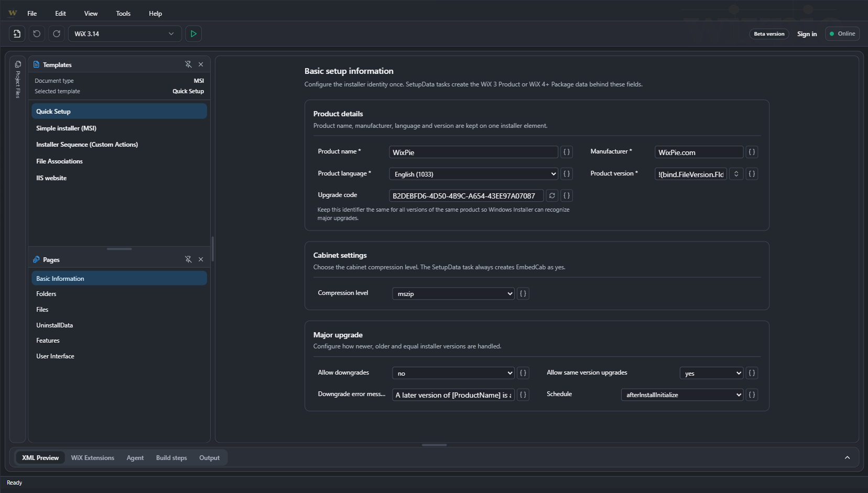Click the Manufacturer input field
This screenshot has height=493, width=868.
tap(699, 152)
